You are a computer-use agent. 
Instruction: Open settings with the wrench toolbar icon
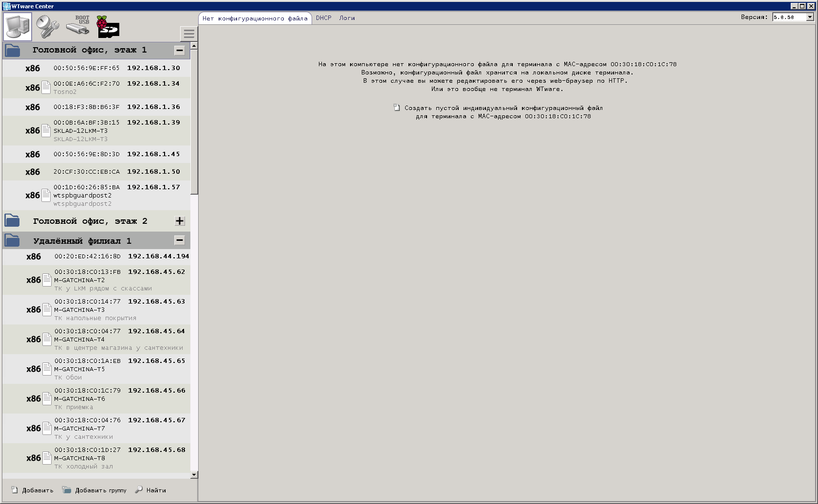[x=47, y=26]
